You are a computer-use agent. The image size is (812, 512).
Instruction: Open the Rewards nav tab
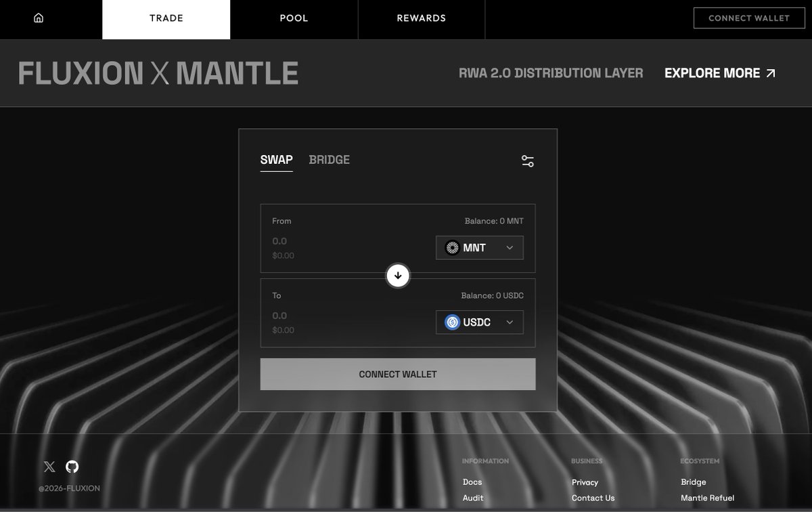pos(422,19)
